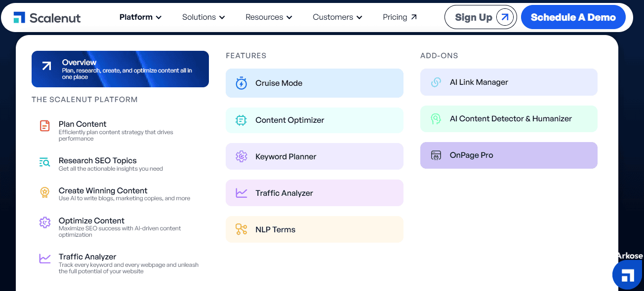The image size is (644, 291).
Task: Open the Customers menu label
Action: (x=333, y=17)
